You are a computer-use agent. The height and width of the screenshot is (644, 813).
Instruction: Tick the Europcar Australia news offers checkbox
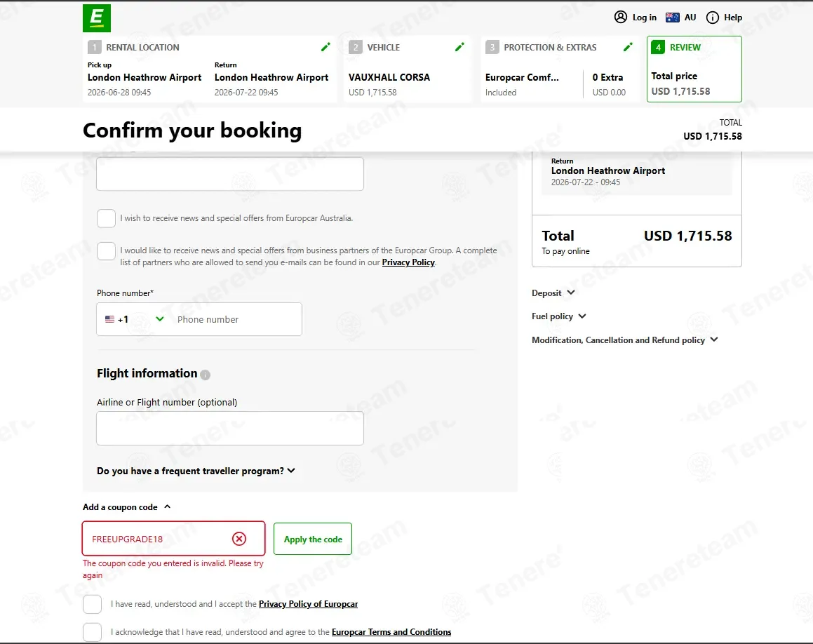coord(107,218)
